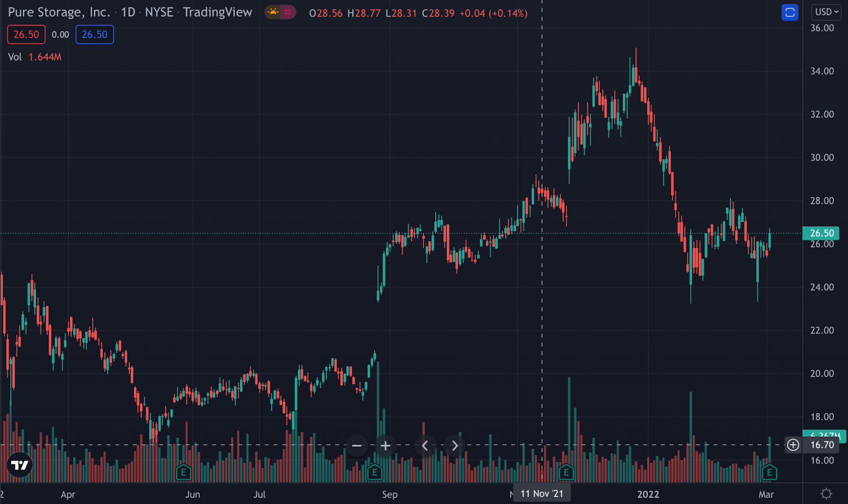Click the 30.00 price scale label
Viewport: 848px width, 504px height.
(x=822, y=157)
